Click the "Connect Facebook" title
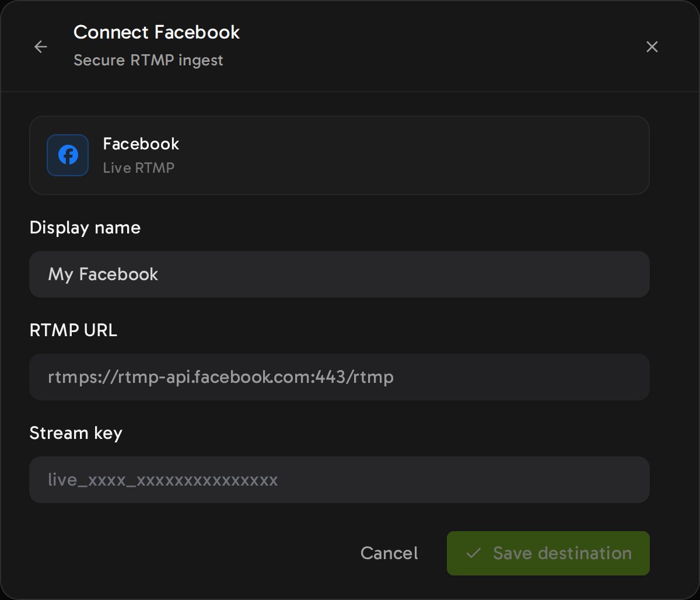This screenshot has width=700, height=600. [156, 32]
